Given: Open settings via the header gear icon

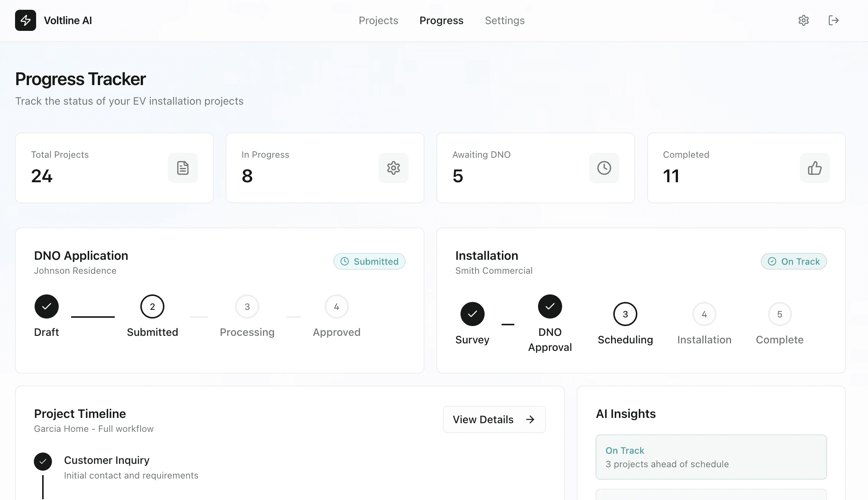Looking at the screenshot, I should pos(803,20).
